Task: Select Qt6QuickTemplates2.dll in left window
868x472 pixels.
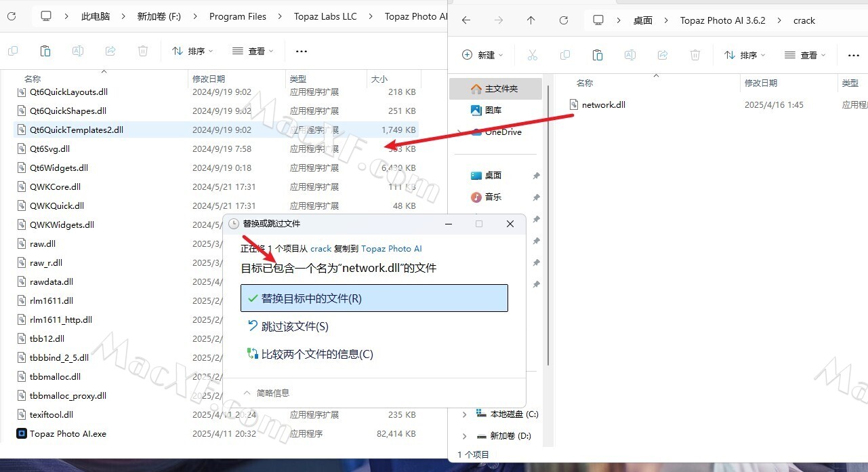Action: click(217, 130)
